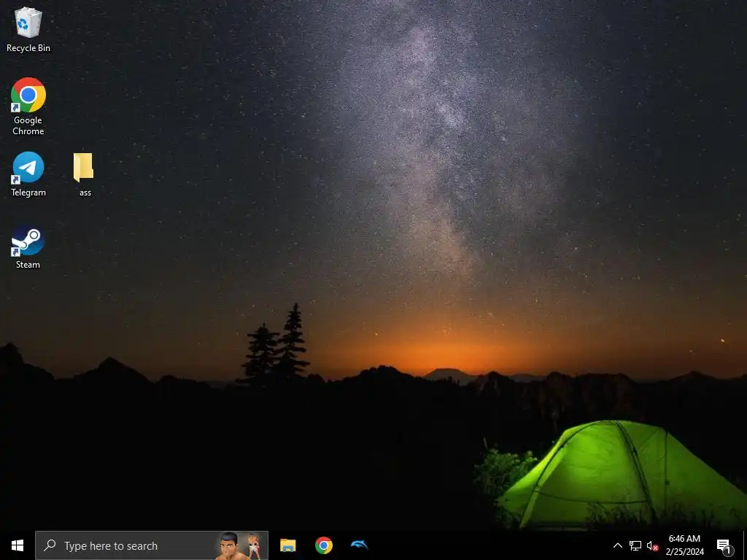
Task: Select the Google Chrome desktop shortcut
Action: point(28,106)
